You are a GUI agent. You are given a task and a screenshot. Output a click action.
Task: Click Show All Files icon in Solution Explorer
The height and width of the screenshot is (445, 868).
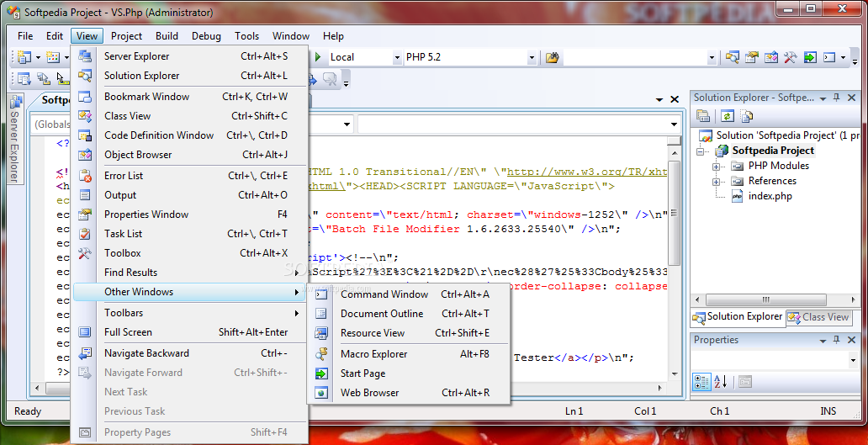[x=747, y=116]
